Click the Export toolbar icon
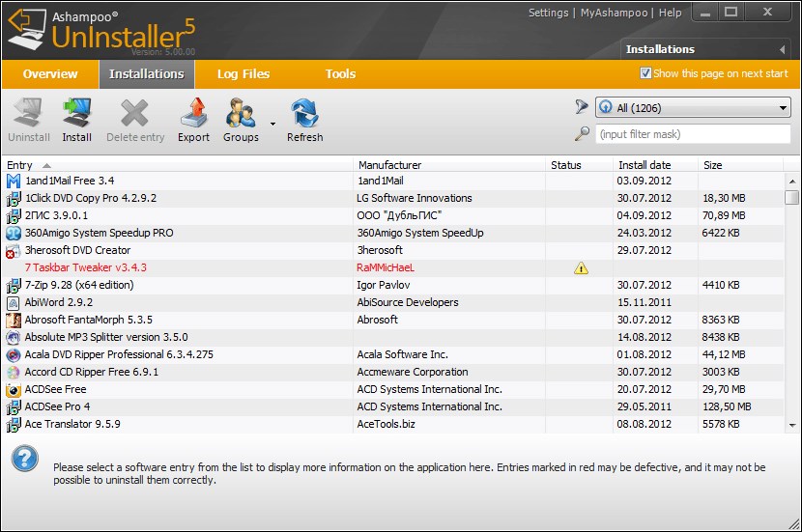The height and width of the screenshot is (532, 802). tap(194, 112)
